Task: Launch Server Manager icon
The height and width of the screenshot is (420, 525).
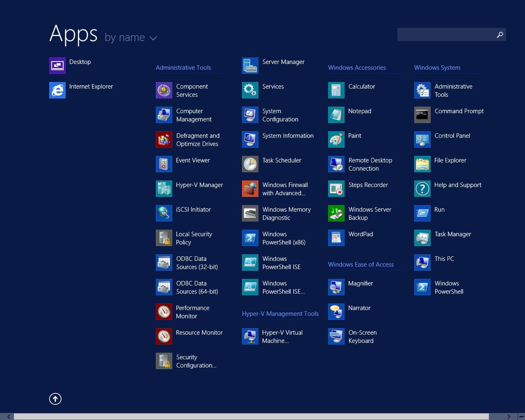Action: [x=250, y=66]
